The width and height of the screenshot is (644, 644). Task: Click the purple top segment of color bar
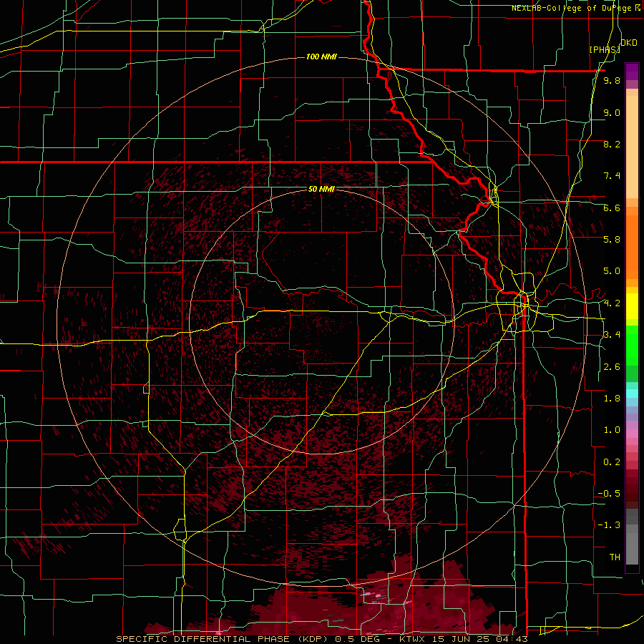(632, 72)
